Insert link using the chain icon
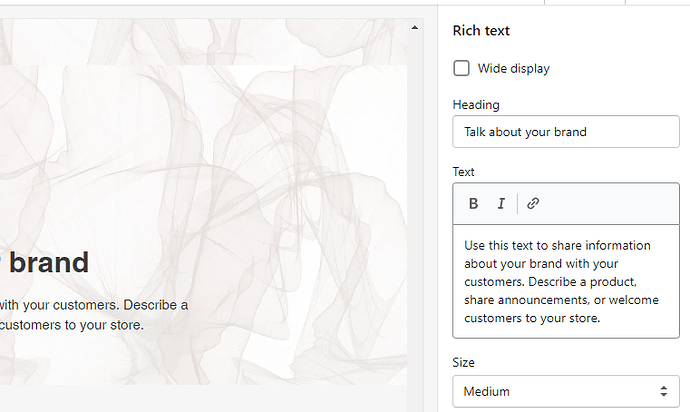The image size is (690, 412). click(533, 203)
